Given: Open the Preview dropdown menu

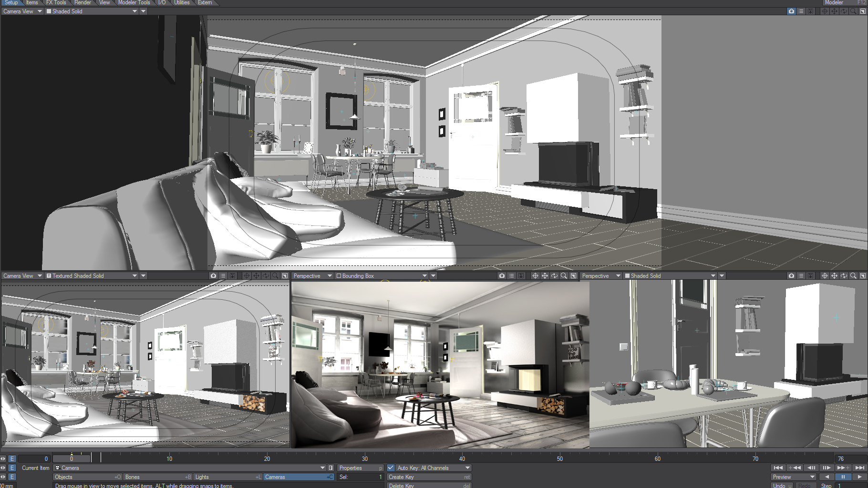Looking at the screenshot, I should point(793,477).
